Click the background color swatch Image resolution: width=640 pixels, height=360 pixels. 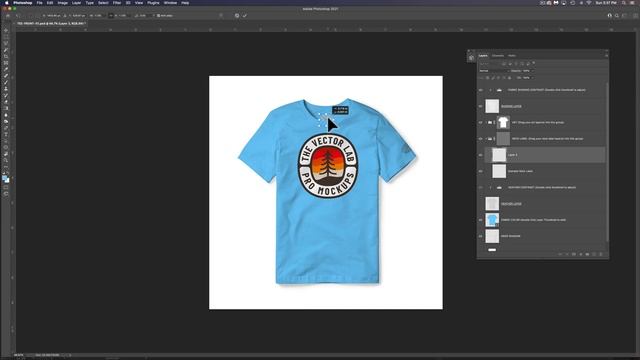pos(7,181)
